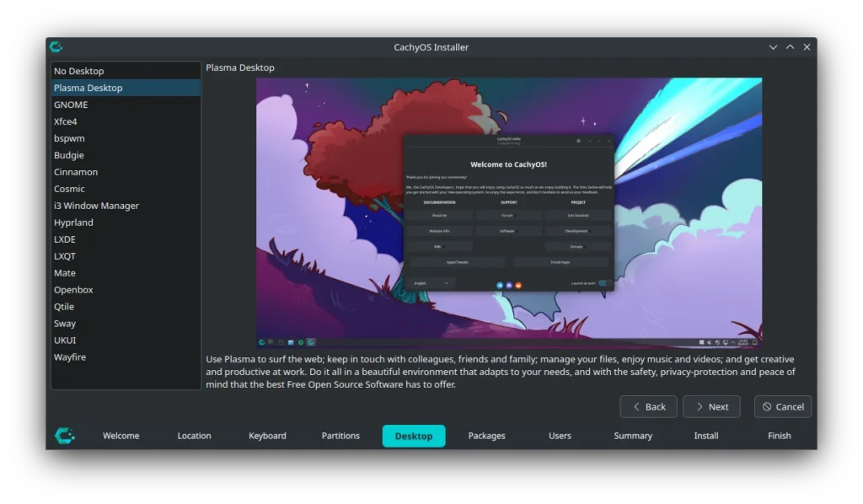Viewport: 863px width, 504px height.
Task: Click the CachyOS logo in the bottom-left footer
Action: [65, 436]
